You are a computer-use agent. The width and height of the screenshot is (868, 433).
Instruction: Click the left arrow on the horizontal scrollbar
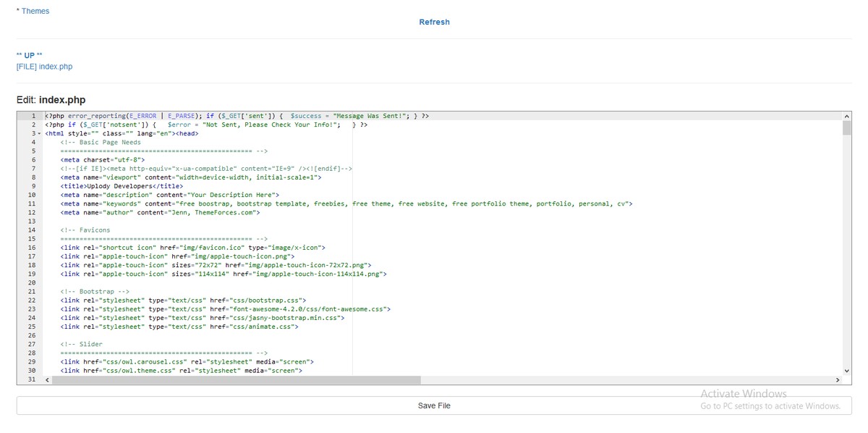46,379
